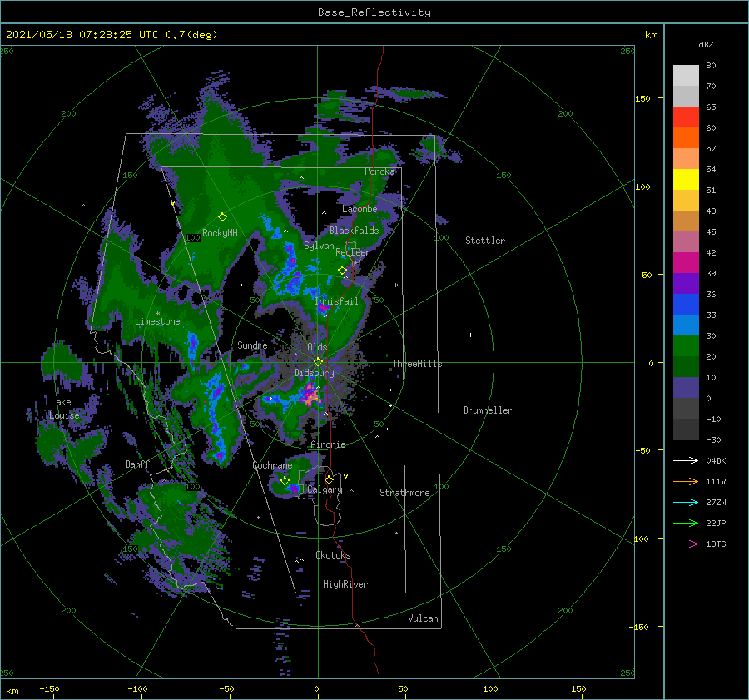Click the Vulcan city label
The height and width of the screenshot is (700, 749).
click(424, 618)
